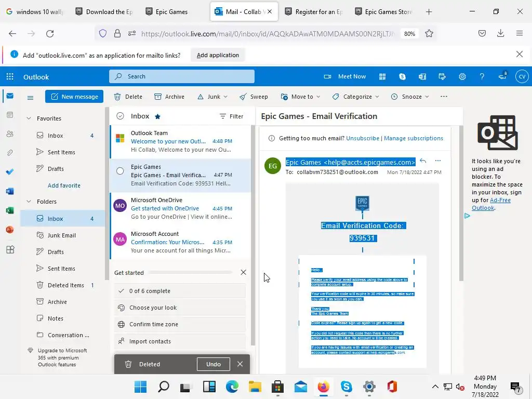This screenshot has width=532, height=399.
Task: Switch to the Epic Games Store tab
Action: click(x=384, y=12)
